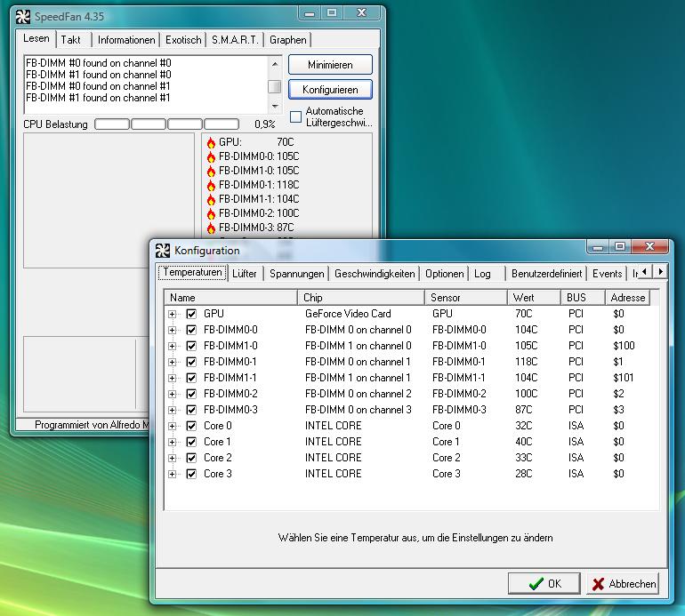685x616 pixels.
Task: Click the SpeedFan 4.35 title bar fan icon
Action: tap(23, 17)
